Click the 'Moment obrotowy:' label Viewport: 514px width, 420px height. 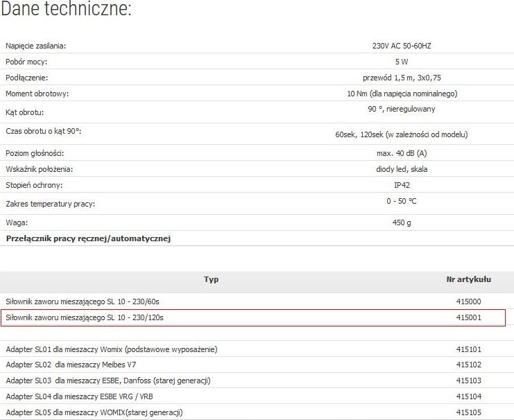[37, 94]
